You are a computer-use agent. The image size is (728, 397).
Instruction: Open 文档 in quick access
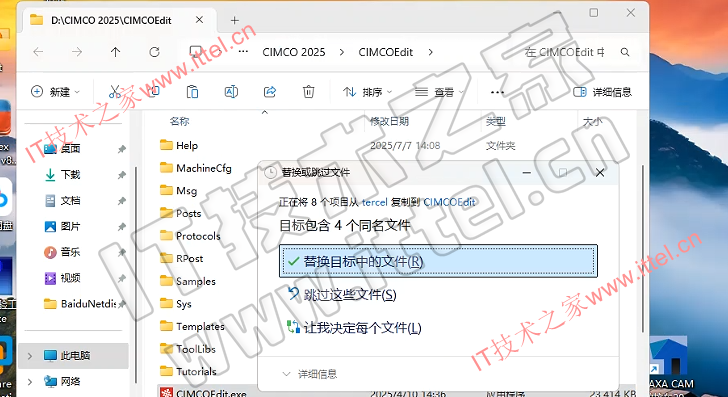pos(71,201)
